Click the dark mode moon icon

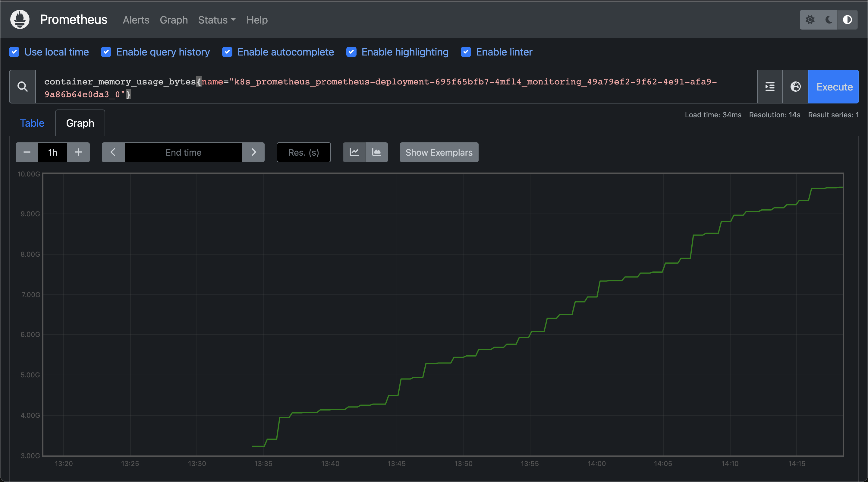click(829, 20)
